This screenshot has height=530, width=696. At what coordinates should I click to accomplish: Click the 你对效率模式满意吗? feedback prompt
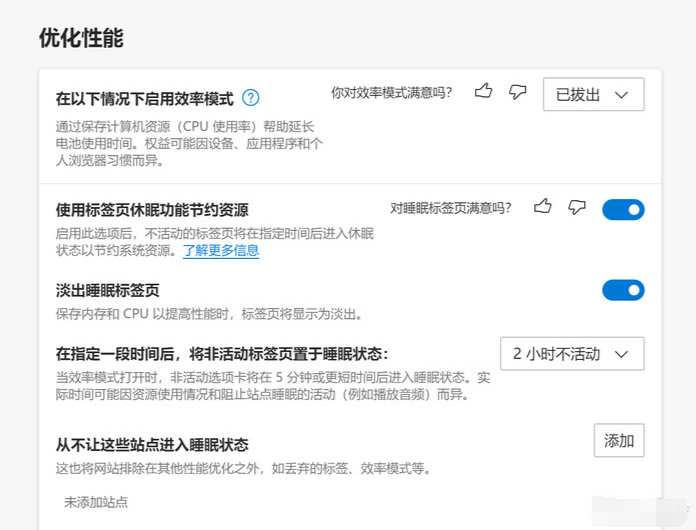click(x=391, y=92)
